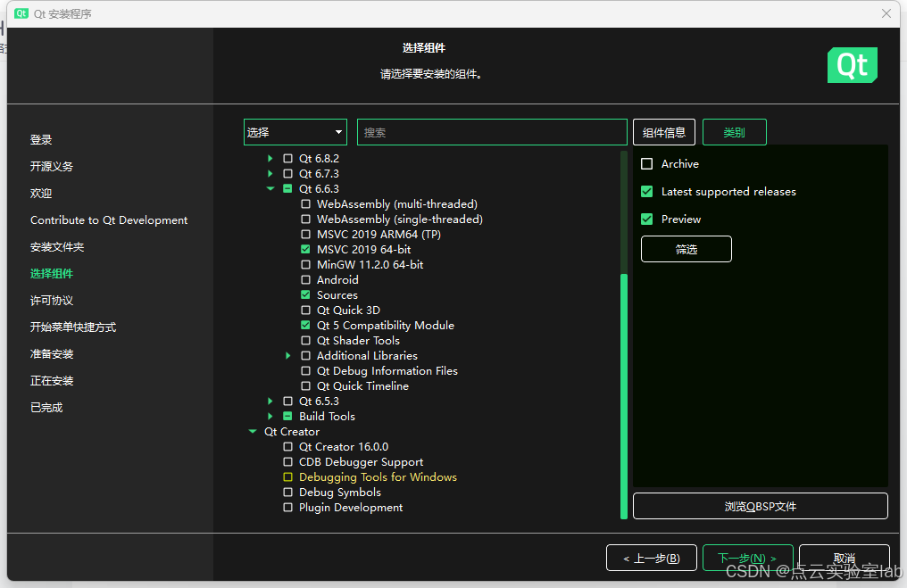Select 开始菜单快捷方式 step in sidebar
The width and height of the screenshot is (907, 588).
point(73,327)
